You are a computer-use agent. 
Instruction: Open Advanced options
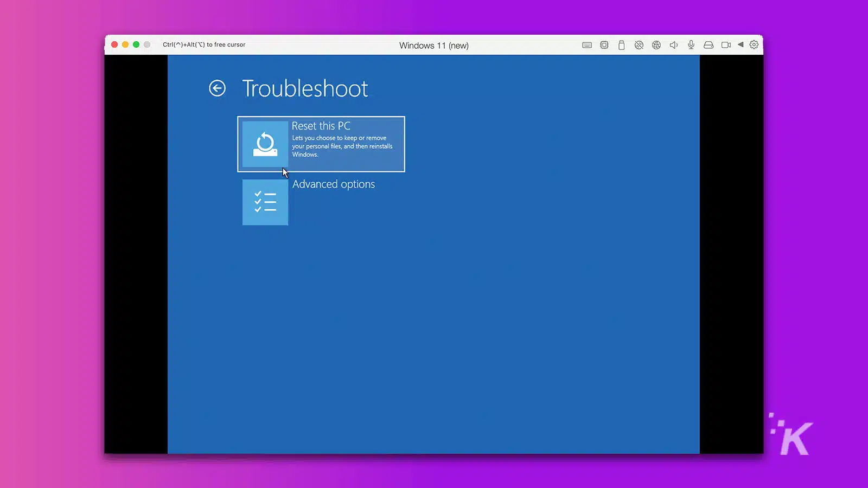tap(333, 184)
